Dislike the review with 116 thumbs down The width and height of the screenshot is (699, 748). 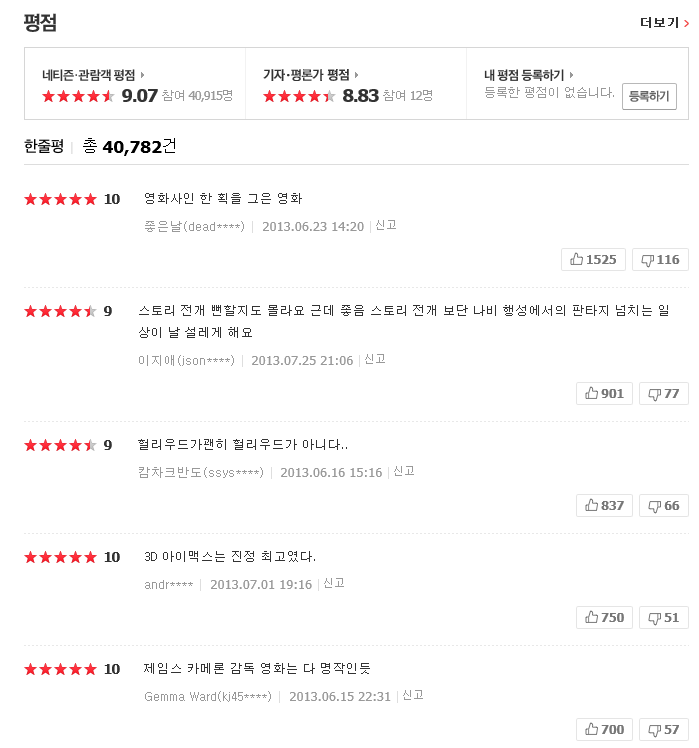click(x=660, y=260)
